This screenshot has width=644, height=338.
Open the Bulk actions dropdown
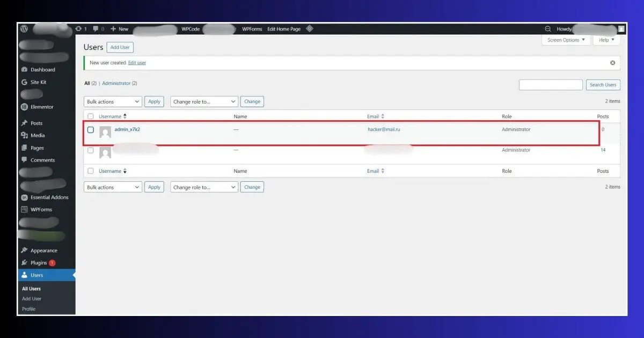pos(112,101)
